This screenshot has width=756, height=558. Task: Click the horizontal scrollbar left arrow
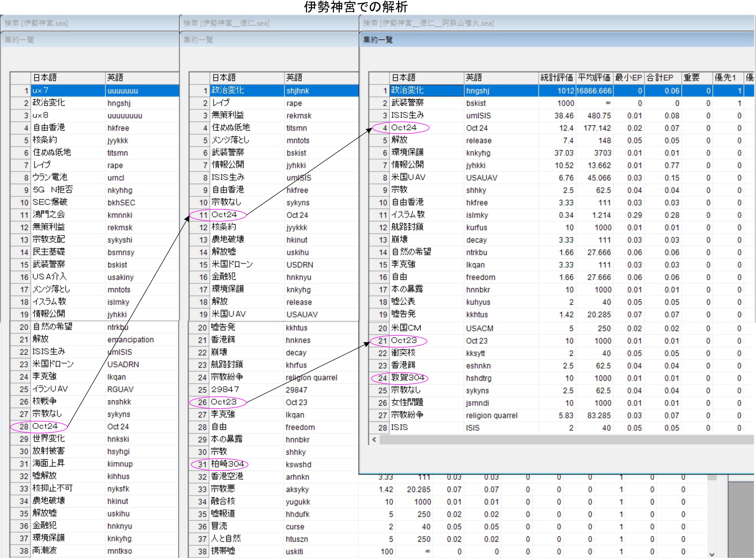pos(374,439)
